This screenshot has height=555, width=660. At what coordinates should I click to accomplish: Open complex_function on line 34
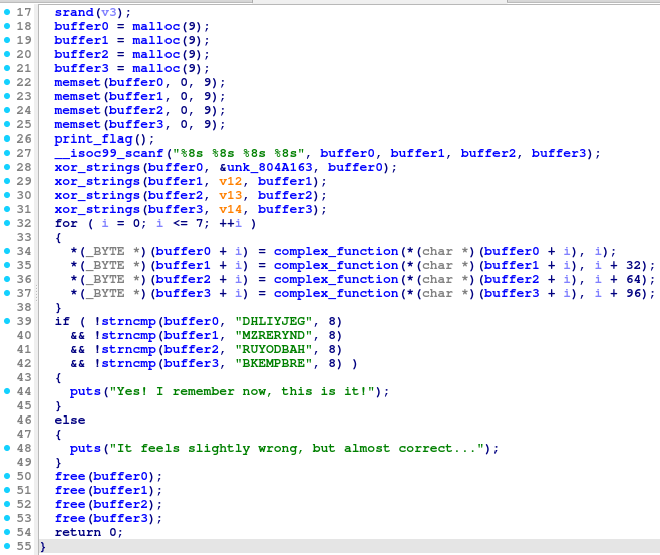(336, 251)
